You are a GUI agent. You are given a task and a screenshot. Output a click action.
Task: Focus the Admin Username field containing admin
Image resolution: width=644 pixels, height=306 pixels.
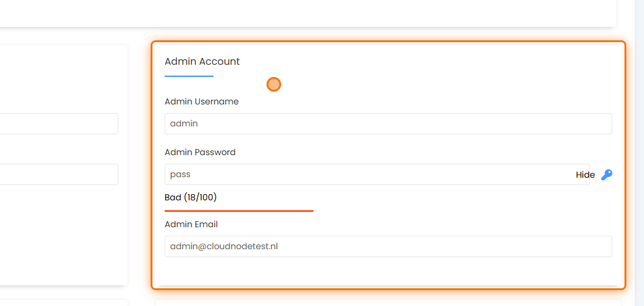click(388, 123)
